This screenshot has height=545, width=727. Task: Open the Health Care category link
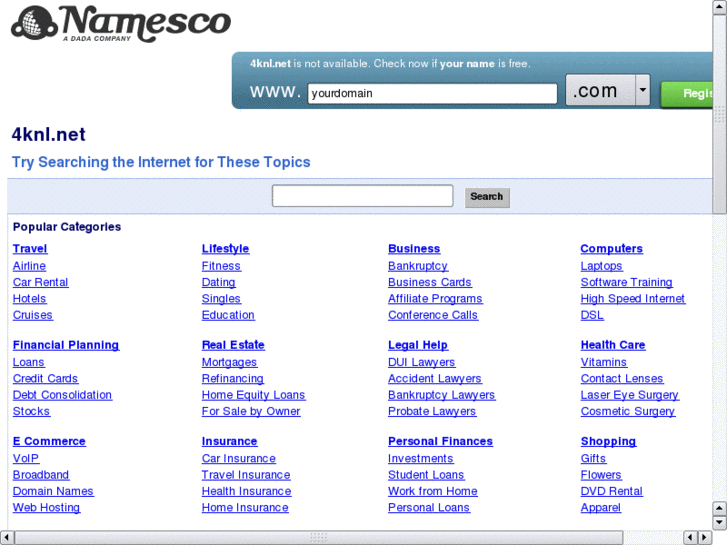[613, 345]
